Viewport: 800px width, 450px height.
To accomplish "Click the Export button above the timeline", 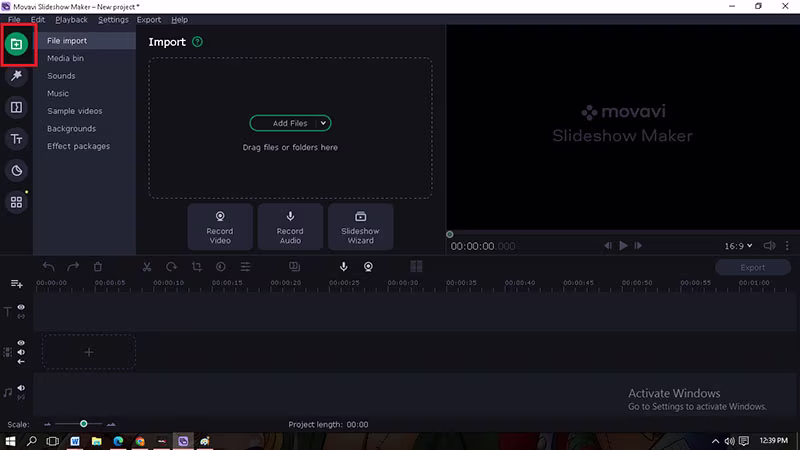I will [x=753, y=267].
